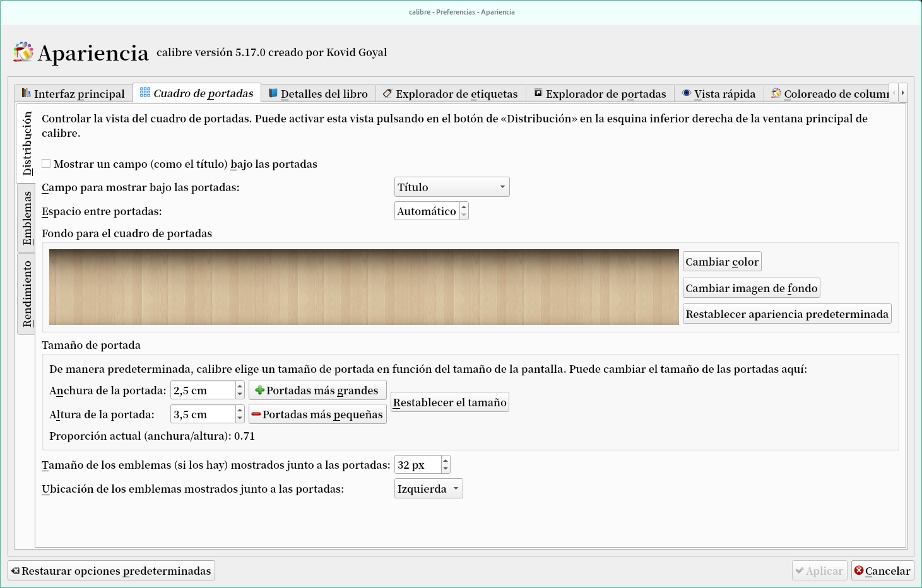Click the red Cancelar icon button
This screenshot has width=922, height=588.
point(859,570)
